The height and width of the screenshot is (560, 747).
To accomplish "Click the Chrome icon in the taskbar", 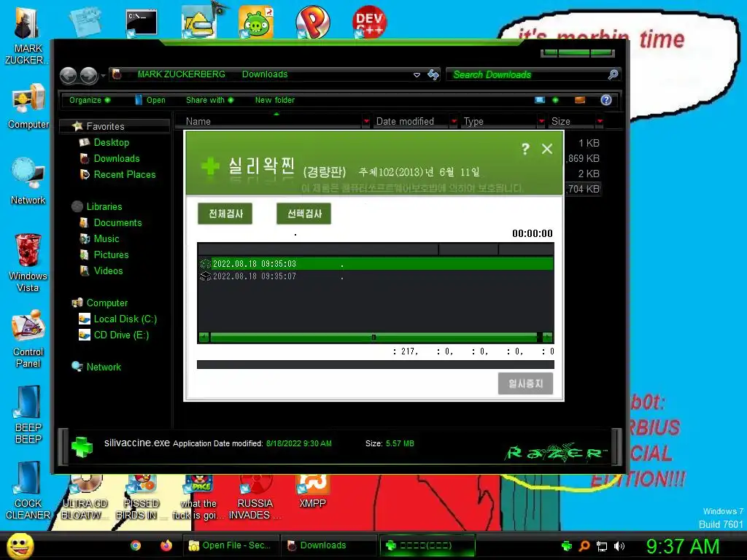I will tap(136, 545).
